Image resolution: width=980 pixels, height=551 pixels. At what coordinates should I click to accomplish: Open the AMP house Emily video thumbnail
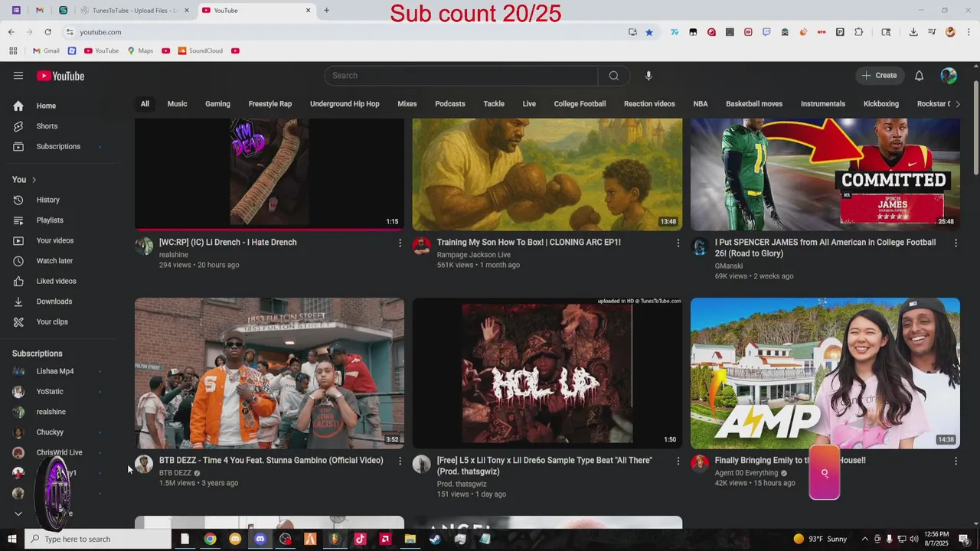(x=825, y=373)
